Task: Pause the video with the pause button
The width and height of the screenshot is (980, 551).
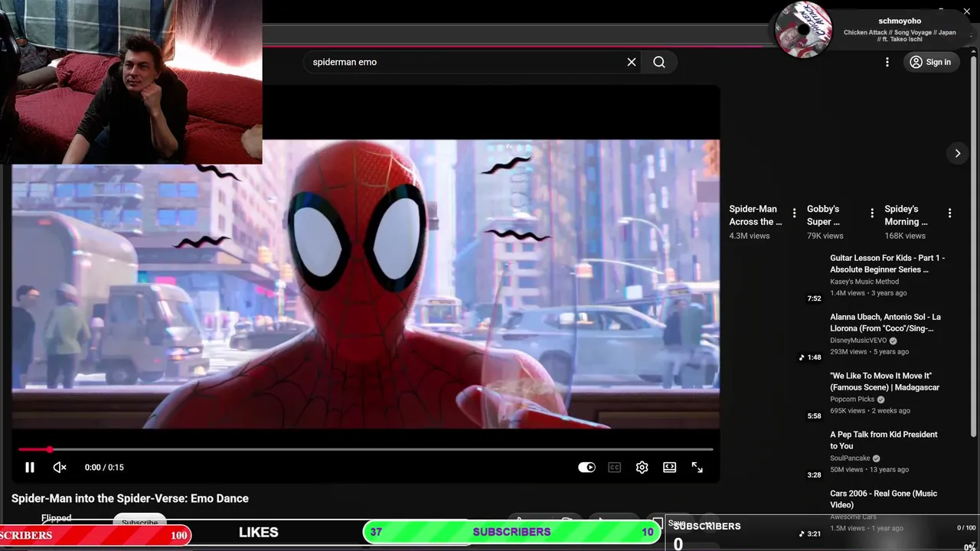Action: tap(29, 468)
